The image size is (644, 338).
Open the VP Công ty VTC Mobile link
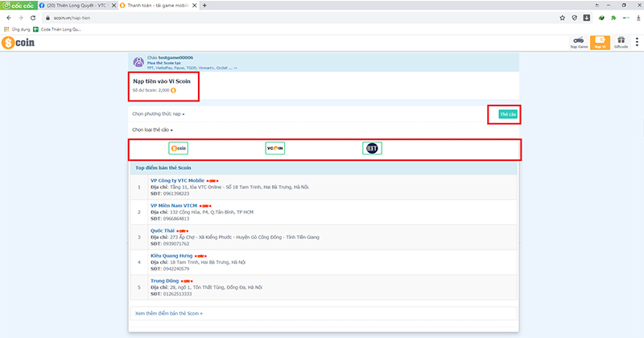[177, 180]
